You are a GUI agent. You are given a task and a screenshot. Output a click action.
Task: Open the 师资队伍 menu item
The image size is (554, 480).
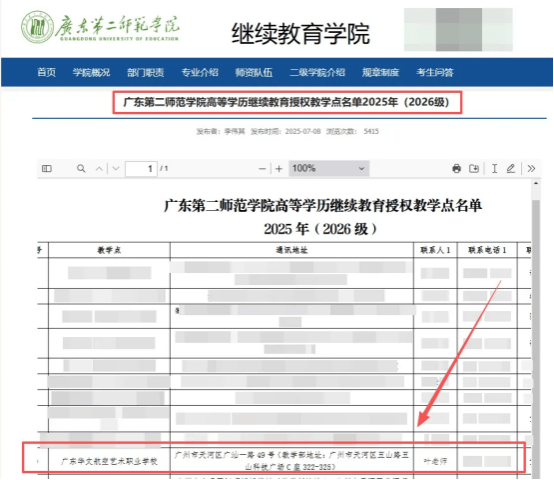pos(254,72)
